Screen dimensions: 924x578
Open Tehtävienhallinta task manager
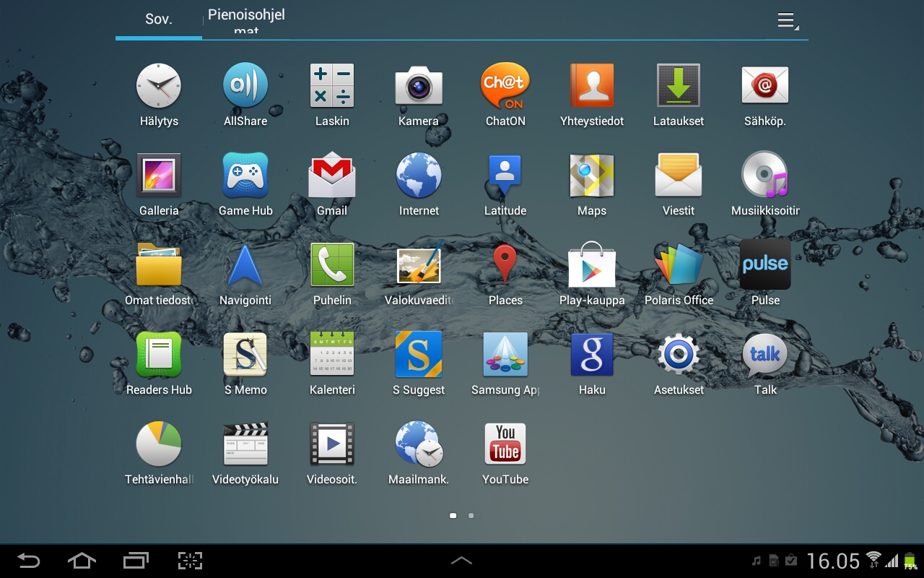coord(159,444)
